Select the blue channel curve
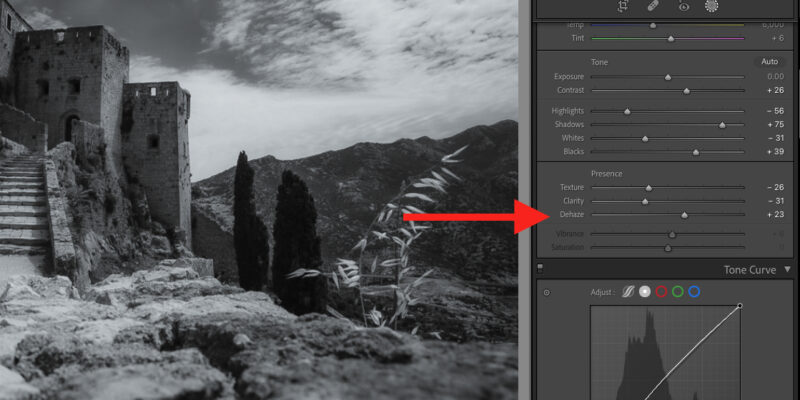Screen dimensions: 800x400 click(x=694, y=292)
